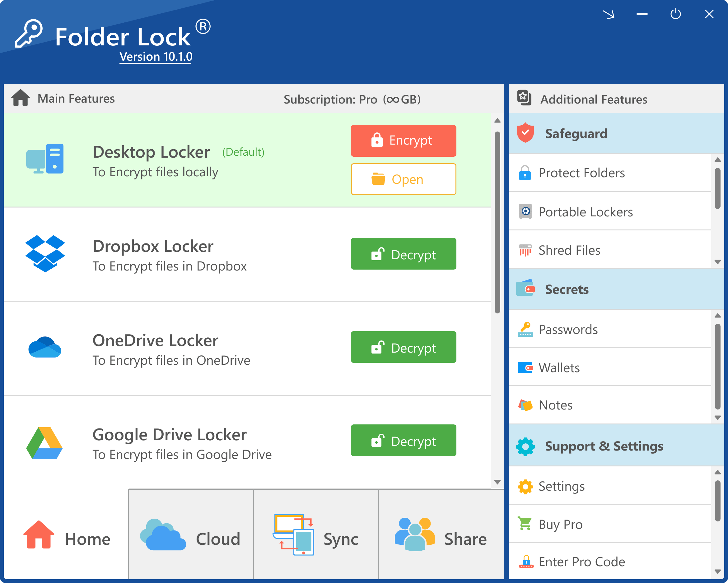Click main list scroll up arrow
Screen dimensions: 728x583
(497, 121)
